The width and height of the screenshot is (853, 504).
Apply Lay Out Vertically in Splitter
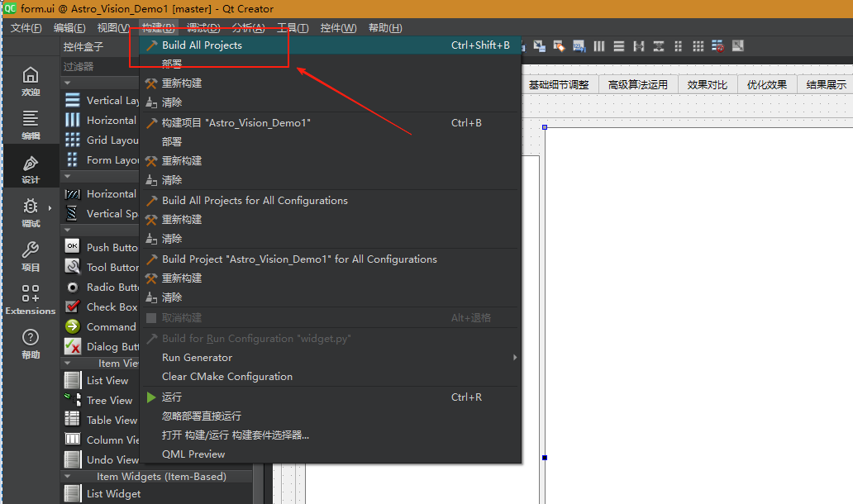[658, 46]
